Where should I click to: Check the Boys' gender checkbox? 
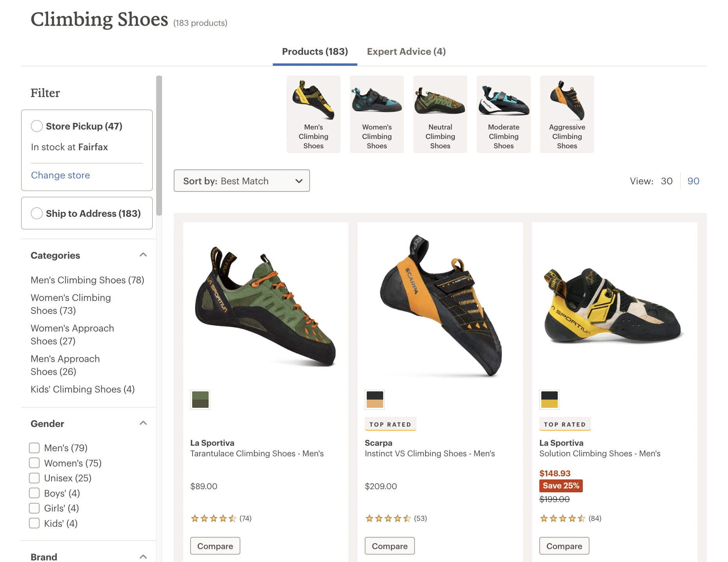[x=34, y=493]
